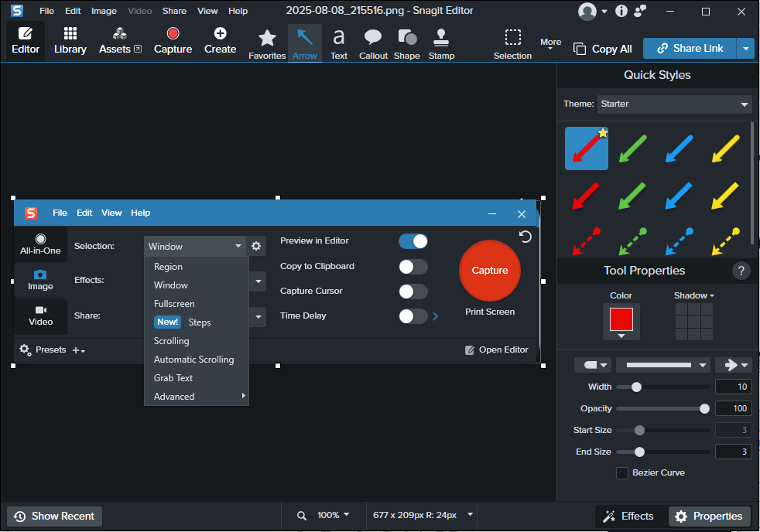The image size is (760, 532).
Task: Click the End Size value field
Action: coord(734,452)
